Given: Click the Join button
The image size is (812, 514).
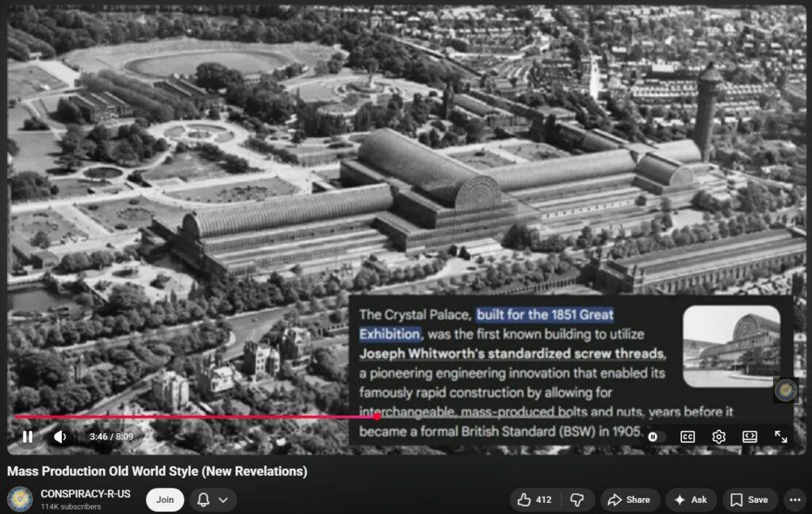Looking at the screenshot, I should [165, 500].
